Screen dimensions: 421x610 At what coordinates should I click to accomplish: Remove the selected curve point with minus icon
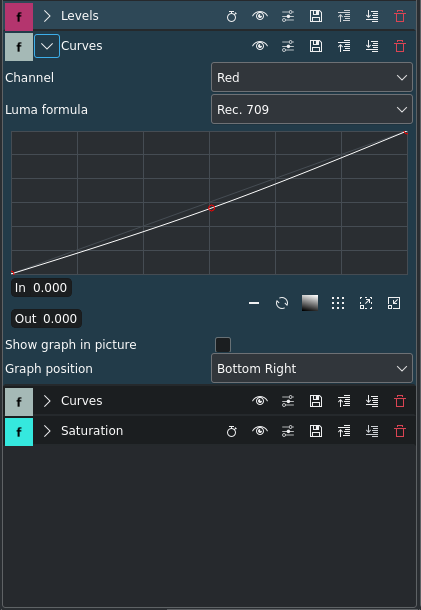pyautogui.click(x=254, y=303)
